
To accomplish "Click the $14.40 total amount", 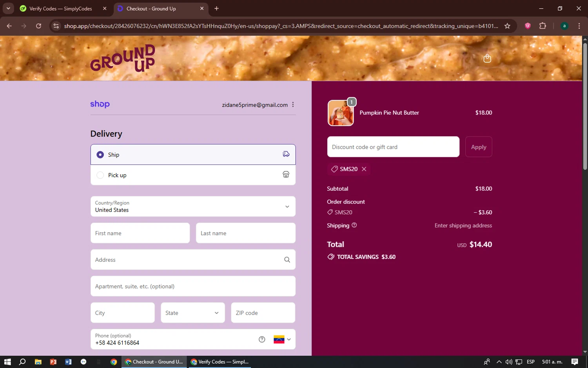I will point(481,244).
